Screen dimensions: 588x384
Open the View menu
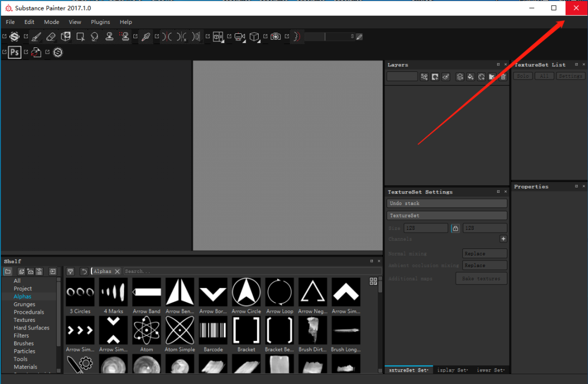pyautogui.click(x=75, y=22)
